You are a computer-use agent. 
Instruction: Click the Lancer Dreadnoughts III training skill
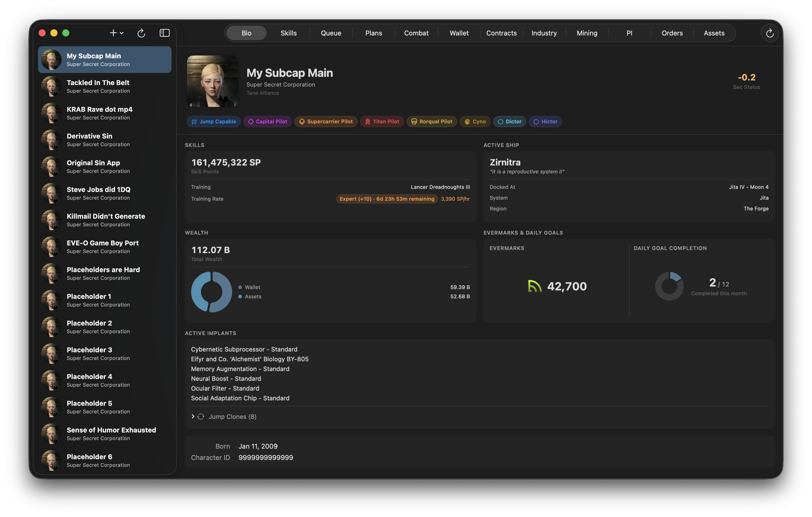pyautogui.click(x=440, y=187)
